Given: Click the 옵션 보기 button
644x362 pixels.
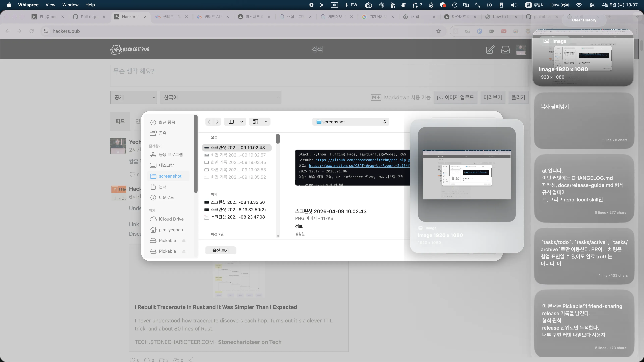Looking at the screenshot, I should [221, 250].
